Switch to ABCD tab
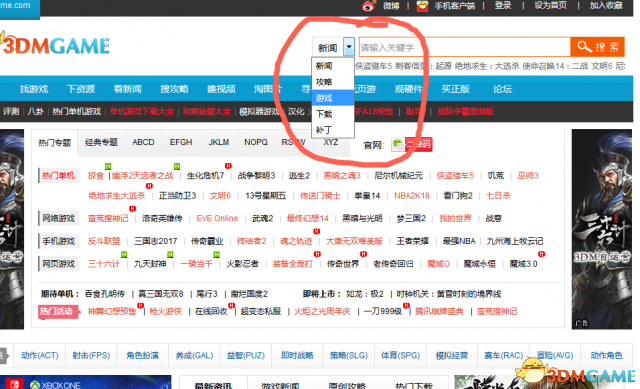This screenshot has height=389, width=640. click(x=143, y=142)
